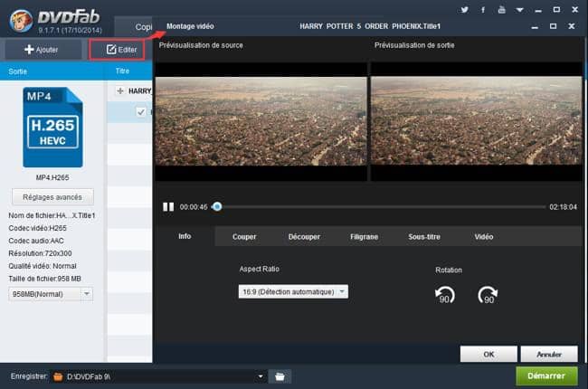Click the 02:18:04 total duration
This screenshot has width=588, height=389.
tap(564, 206)
